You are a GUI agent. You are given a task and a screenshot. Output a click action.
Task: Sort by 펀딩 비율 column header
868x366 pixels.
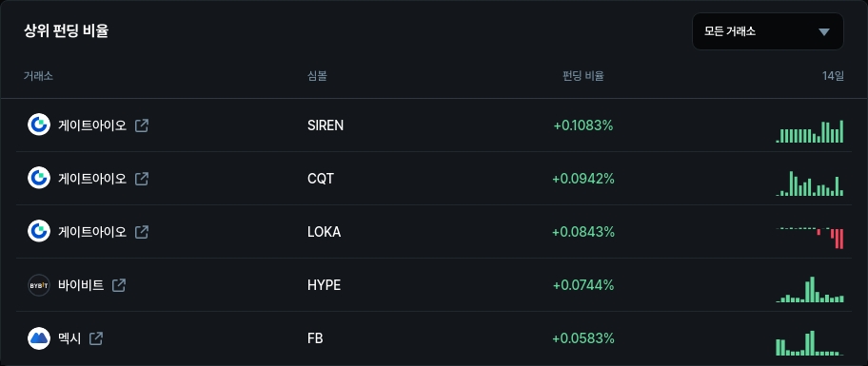click(582, 76)
